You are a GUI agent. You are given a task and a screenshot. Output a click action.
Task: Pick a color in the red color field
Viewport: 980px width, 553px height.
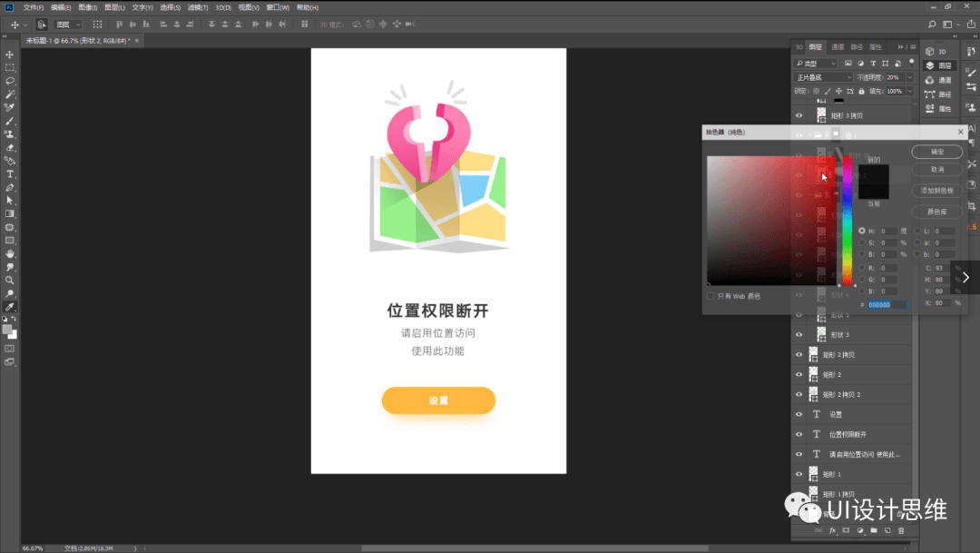tap(771, 220)
